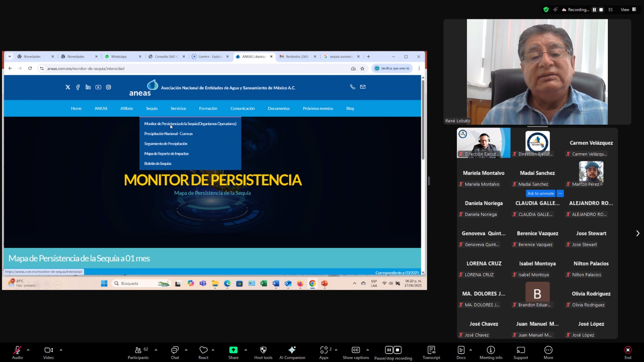Open aneas LinkedIn icon
This screenshot has width=644, height=362.
pos(88,87)
